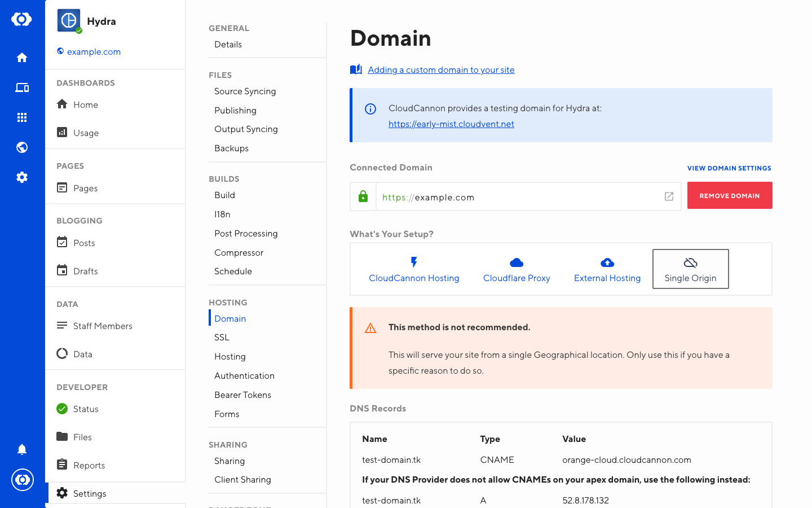Select Single Origin setup
Image resolution: width=812 pixels, height=508 pixels.
click(x=691, y=269)
